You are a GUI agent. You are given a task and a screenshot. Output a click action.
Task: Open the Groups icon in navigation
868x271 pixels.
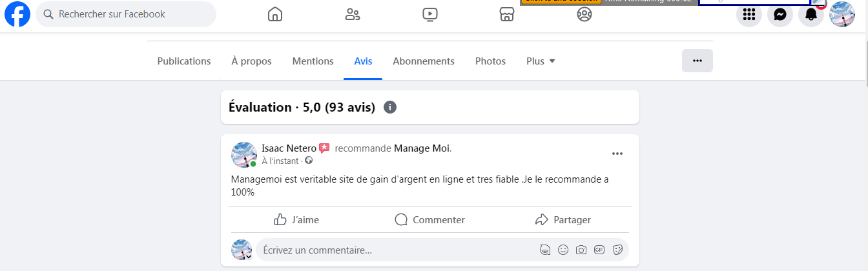click(x=584, y=14)
